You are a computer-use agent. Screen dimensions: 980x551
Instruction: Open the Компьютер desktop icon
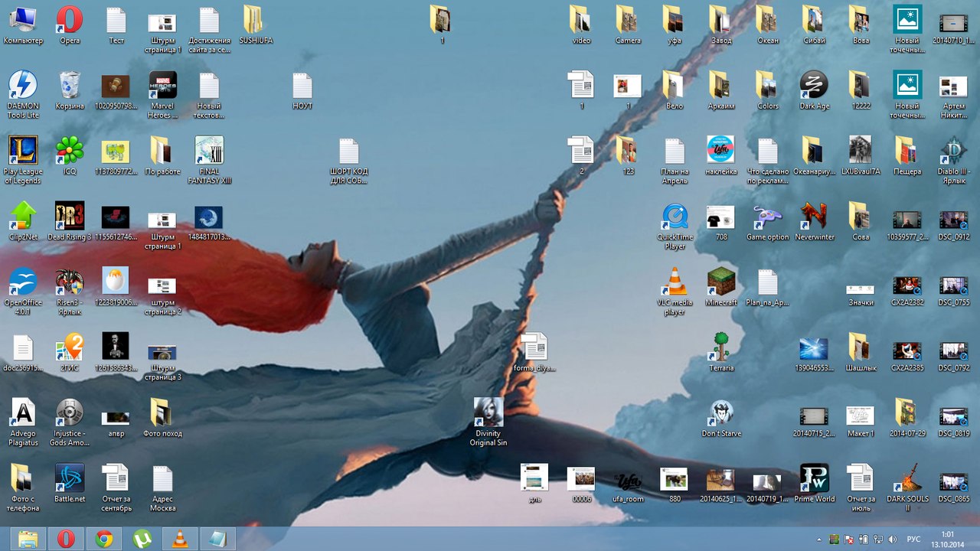23,24
